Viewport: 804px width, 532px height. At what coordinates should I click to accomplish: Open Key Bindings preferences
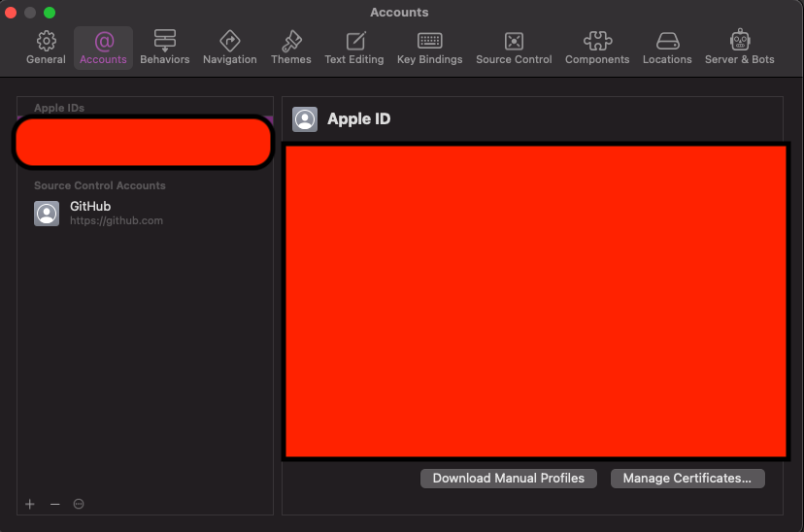click(x=430, y=48)
